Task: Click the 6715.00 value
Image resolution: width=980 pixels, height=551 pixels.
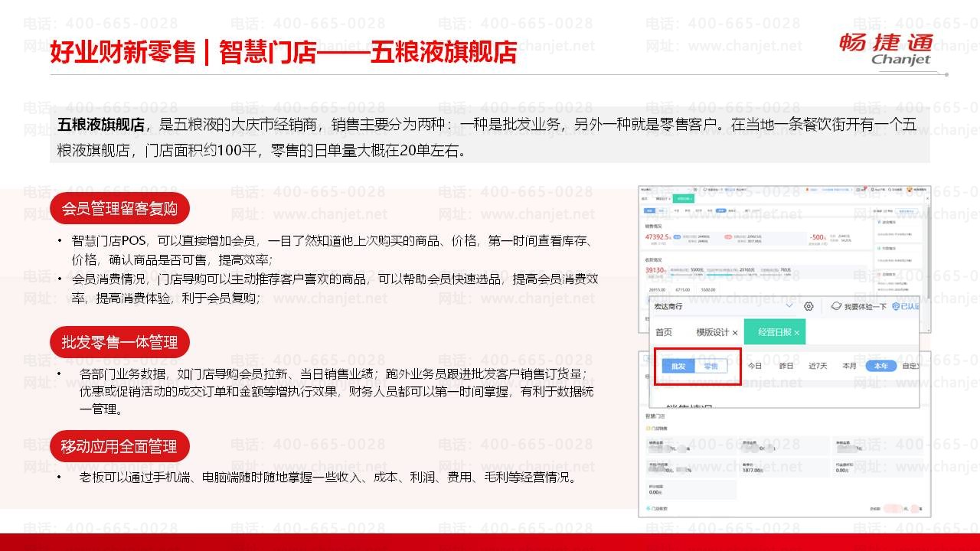Action: pos(683,290)
